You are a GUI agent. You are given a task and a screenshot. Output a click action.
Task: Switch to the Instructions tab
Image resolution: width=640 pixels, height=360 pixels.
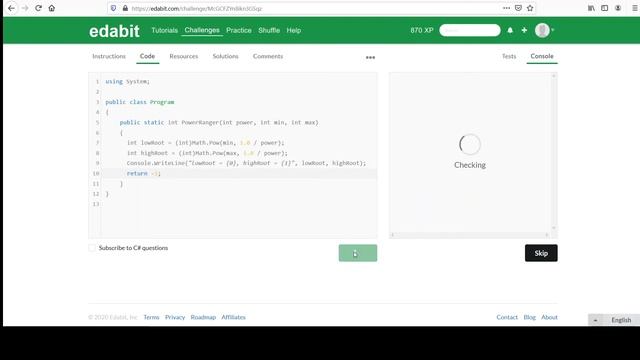pyautogui.click(x=109, y=56)
